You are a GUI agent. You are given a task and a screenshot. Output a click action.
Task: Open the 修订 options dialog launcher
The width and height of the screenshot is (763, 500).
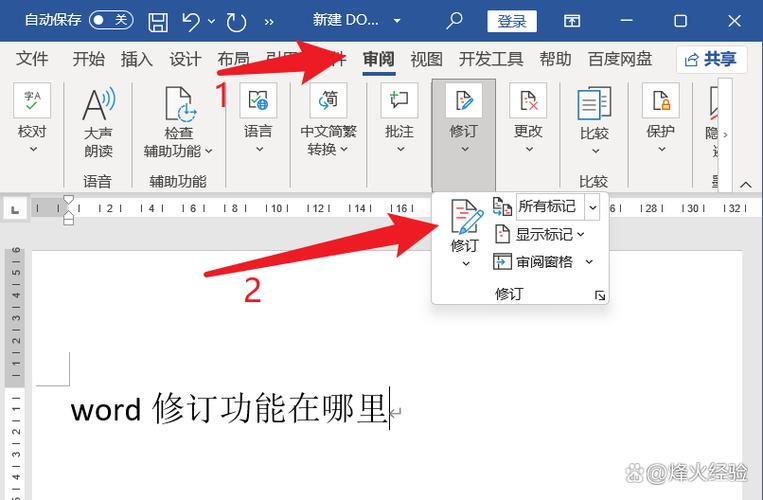tap(600, 296)
